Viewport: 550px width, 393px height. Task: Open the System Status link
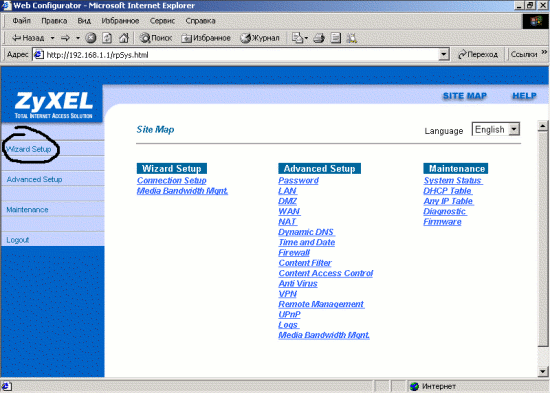pos(453,180)
